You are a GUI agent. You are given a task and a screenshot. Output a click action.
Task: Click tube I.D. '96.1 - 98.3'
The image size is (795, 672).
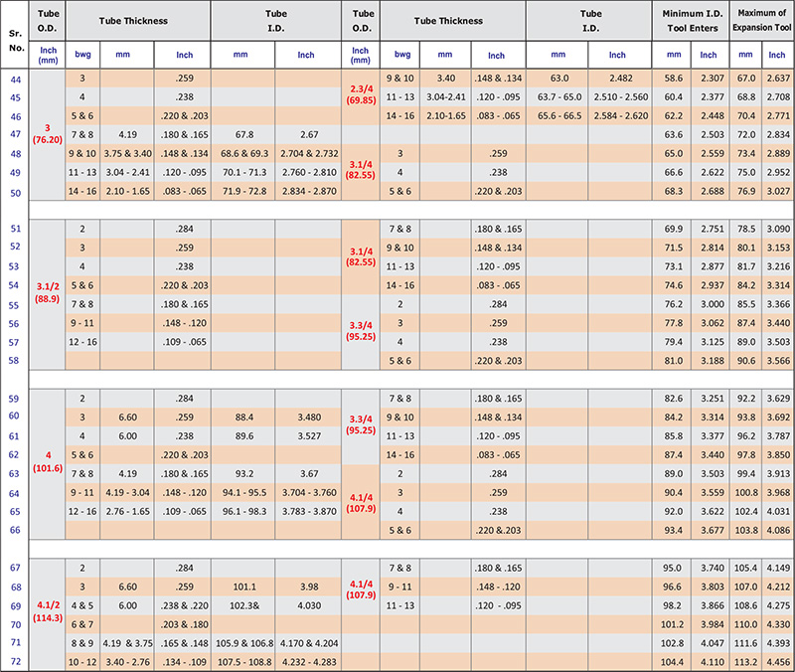(244, 511)
